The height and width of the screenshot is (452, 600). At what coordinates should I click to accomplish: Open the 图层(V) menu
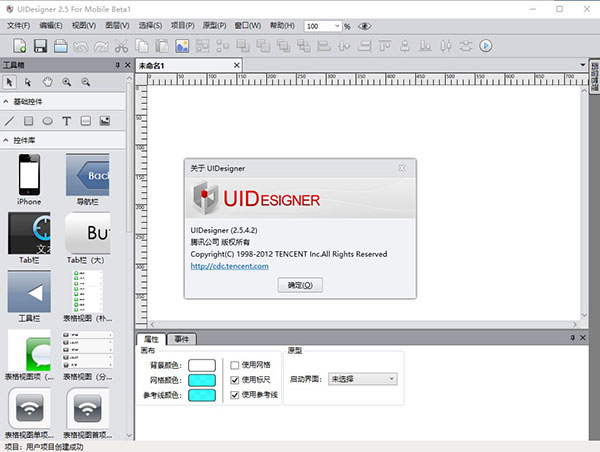click(x=117, y=26)
